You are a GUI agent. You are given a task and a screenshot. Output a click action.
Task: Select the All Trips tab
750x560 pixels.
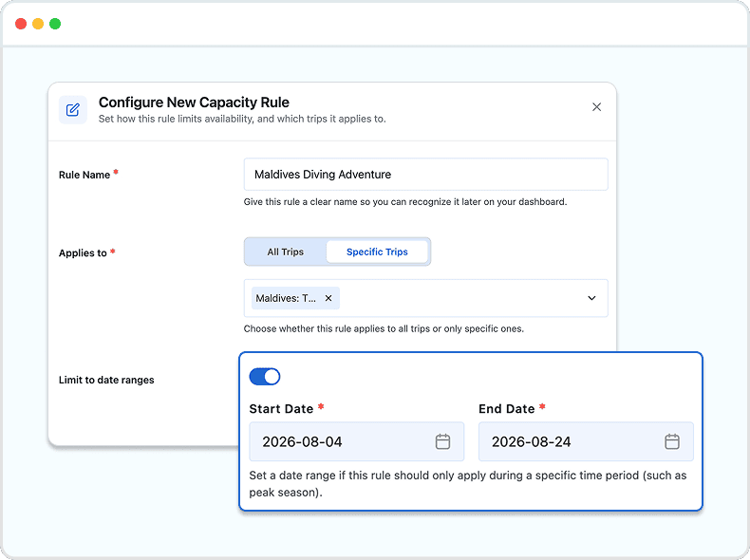pos(286,252)
